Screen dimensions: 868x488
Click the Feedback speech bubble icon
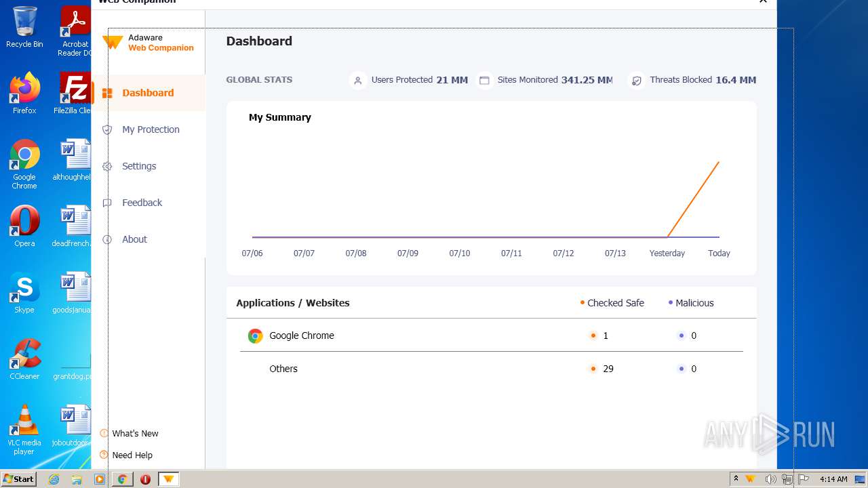pyautogui.click(x=106, y=203)
